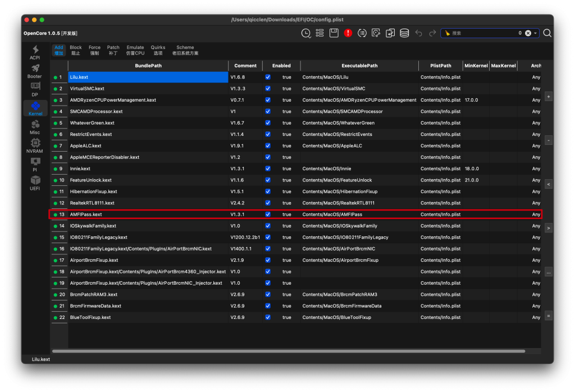This screenshot has width=575, height=392.
Task: Open the search options dropdown arrow
Action: (535, 33)
